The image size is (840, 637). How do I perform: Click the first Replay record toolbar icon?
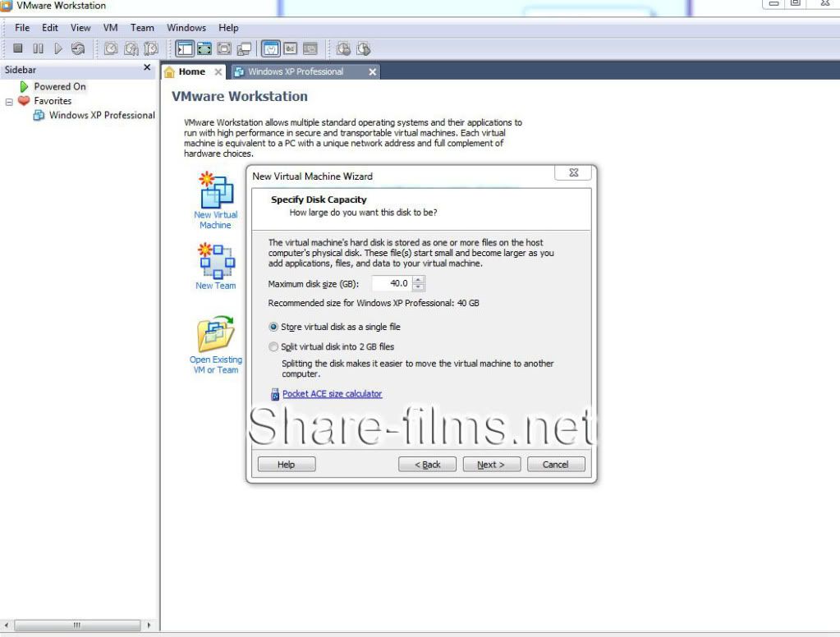(343, 48)
